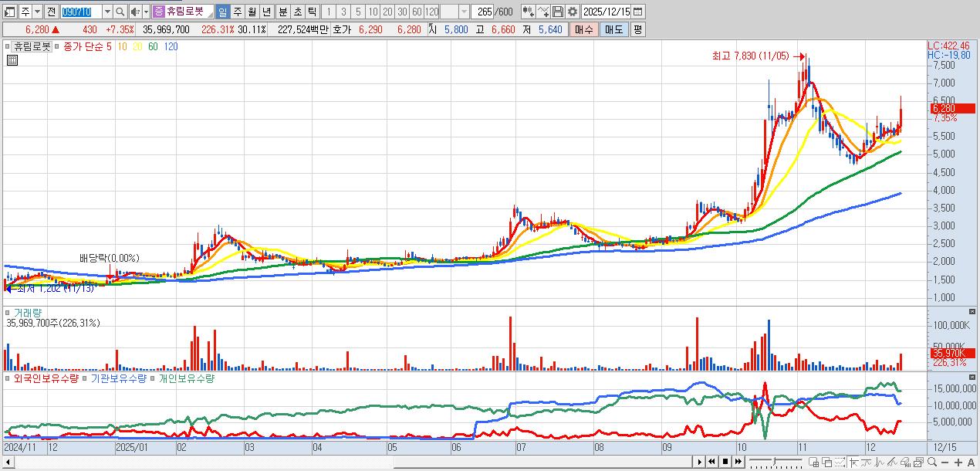Select the 틱 (tick) period toggle
Screen dimensions: 980x471
(312, 12)
